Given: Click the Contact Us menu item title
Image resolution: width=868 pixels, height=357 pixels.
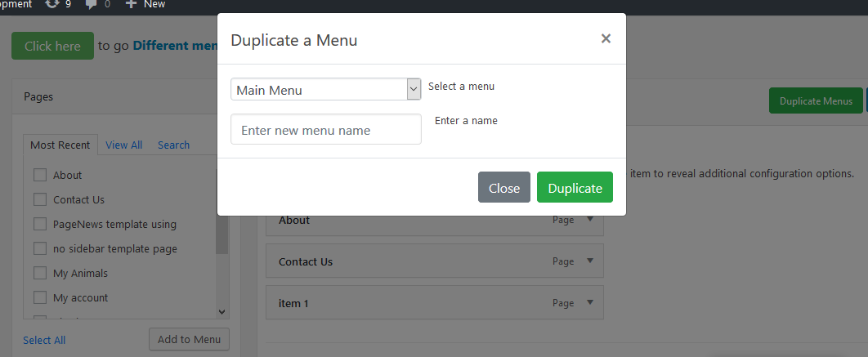Looking at the screenshot, I should pyautogui.click(x=306, y=261).
